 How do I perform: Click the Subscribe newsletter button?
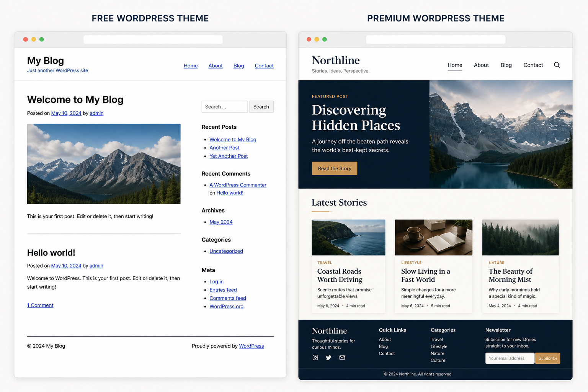[548, 358]
